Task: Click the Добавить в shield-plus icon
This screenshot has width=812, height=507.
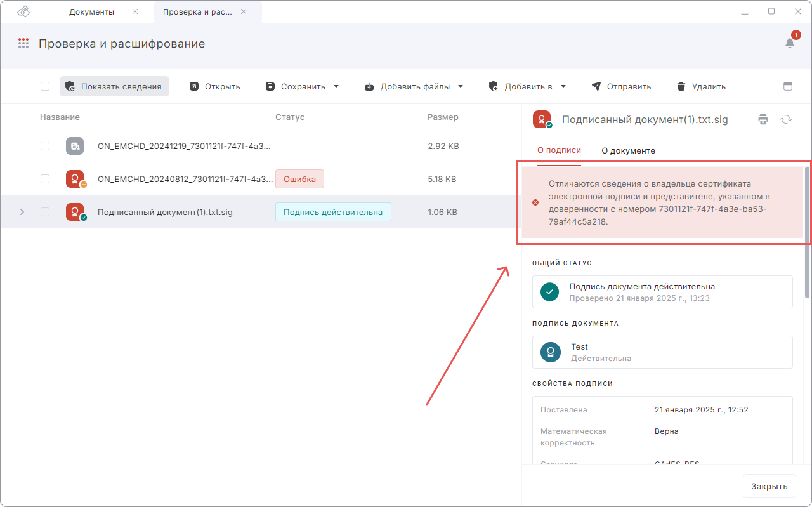Action: (x=494, y=86)
